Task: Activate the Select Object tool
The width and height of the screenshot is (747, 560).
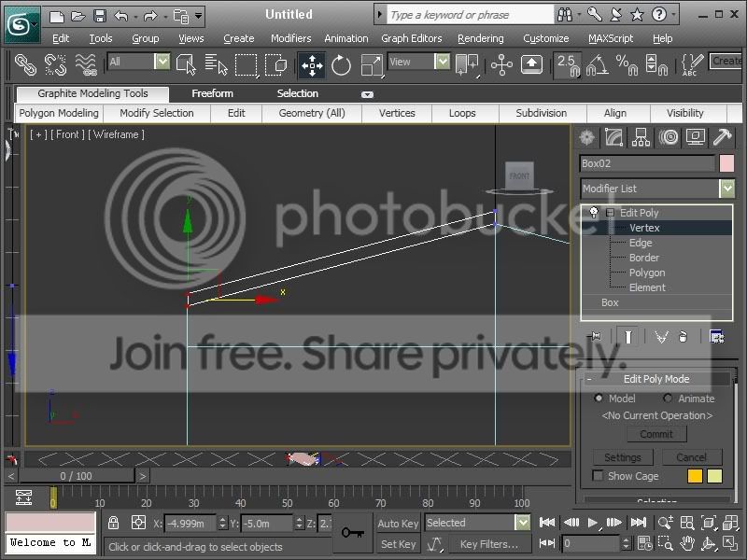Action: tap(186, 64)
